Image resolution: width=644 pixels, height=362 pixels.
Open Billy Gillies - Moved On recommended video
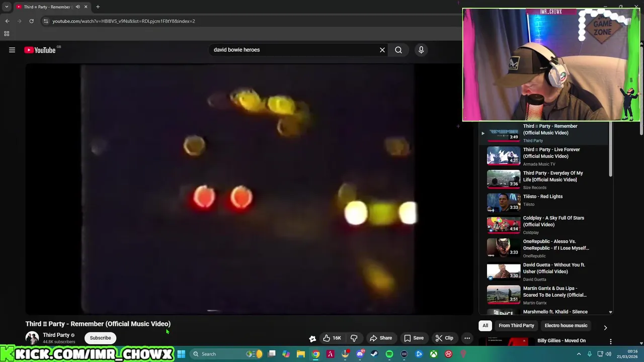[x=561, y=341]
